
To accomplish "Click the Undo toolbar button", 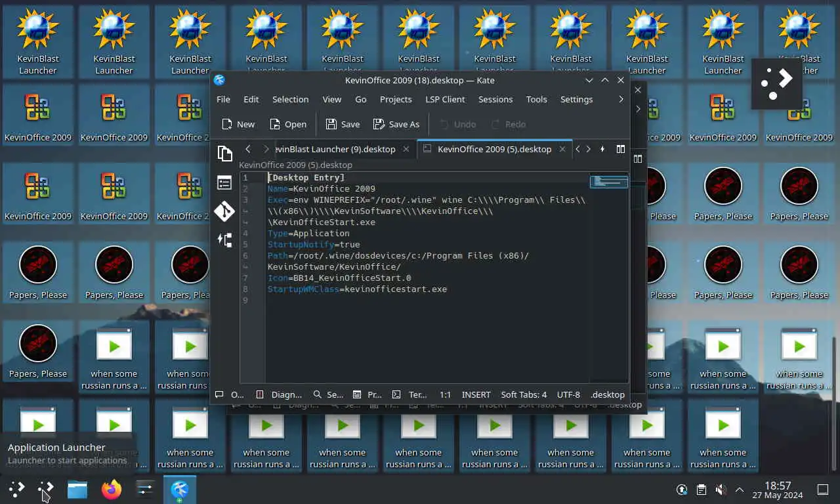I will tap(457, 124).
